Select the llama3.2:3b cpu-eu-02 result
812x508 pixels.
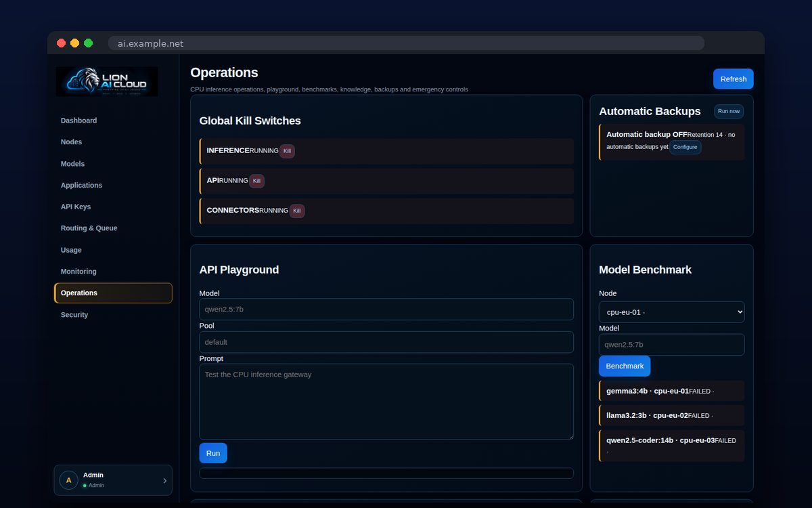coord(672,415)
